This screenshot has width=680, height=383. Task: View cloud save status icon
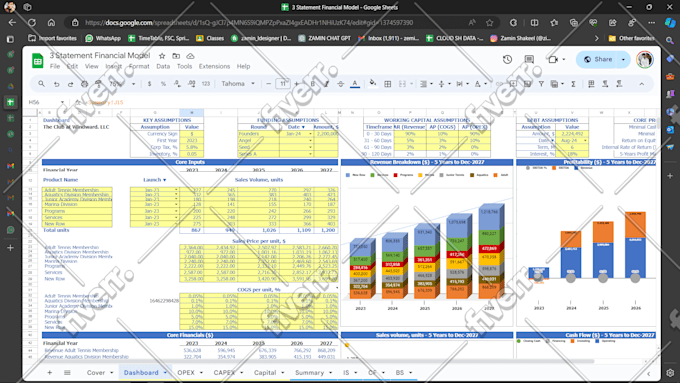pos(190,56)
